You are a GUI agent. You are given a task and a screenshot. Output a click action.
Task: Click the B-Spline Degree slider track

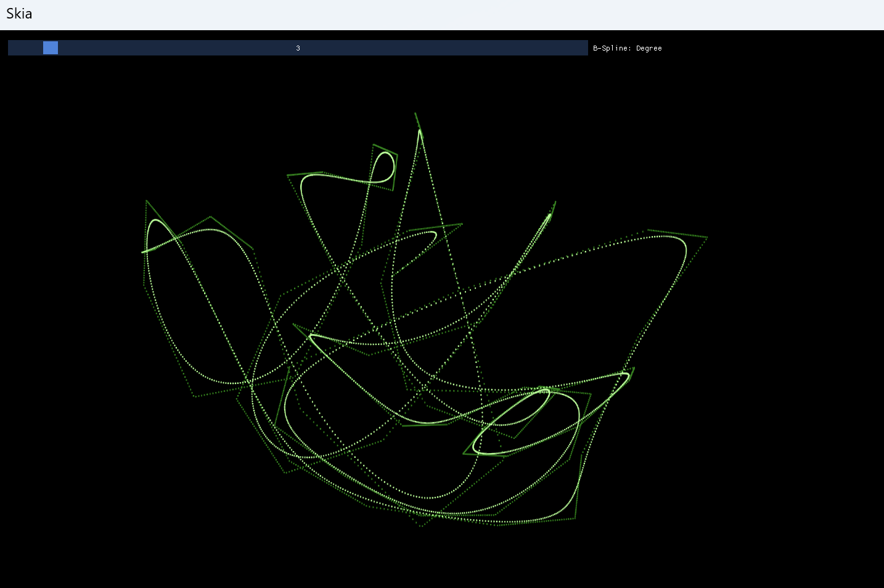pyautogui.click(x=298, y=48)
